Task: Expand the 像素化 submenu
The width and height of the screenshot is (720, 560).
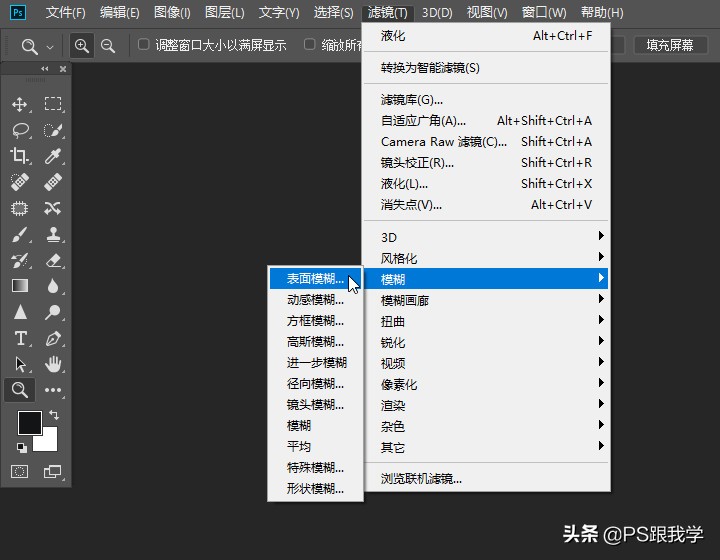Action: click(x=486, y=384)
